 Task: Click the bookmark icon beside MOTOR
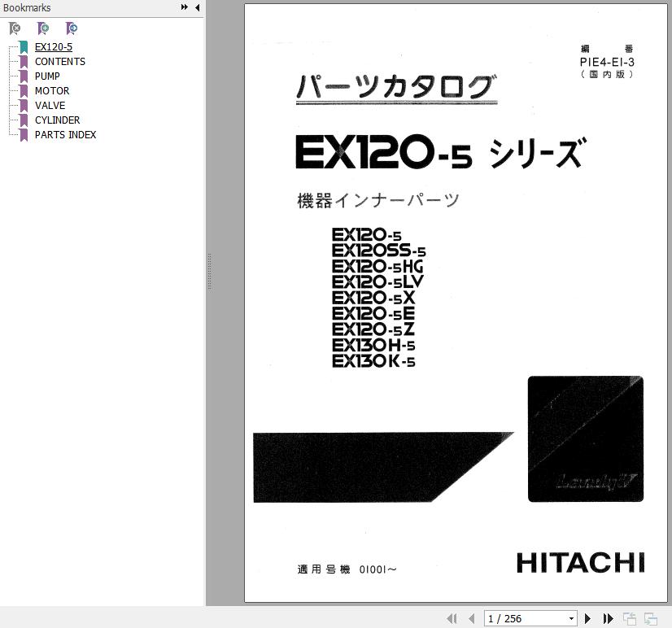(x=24, y=91)
